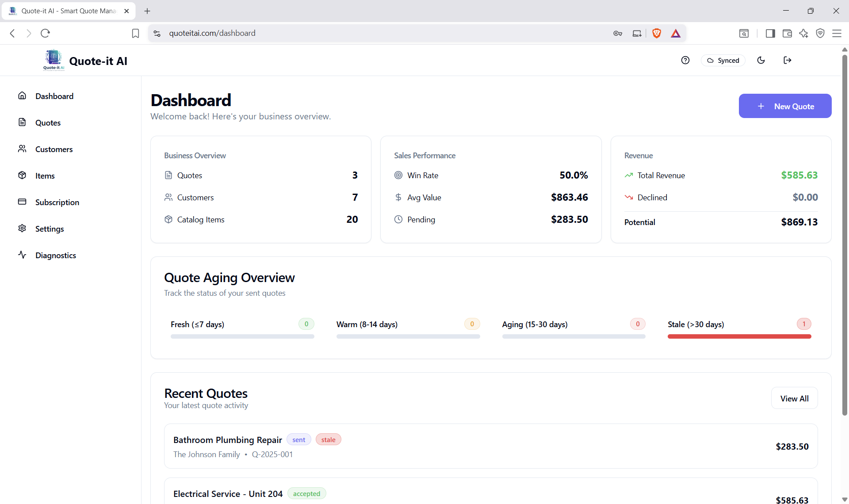The image size is (849, 504).
Task: Open Customers from the sidebar
Action: pos(54,149)
